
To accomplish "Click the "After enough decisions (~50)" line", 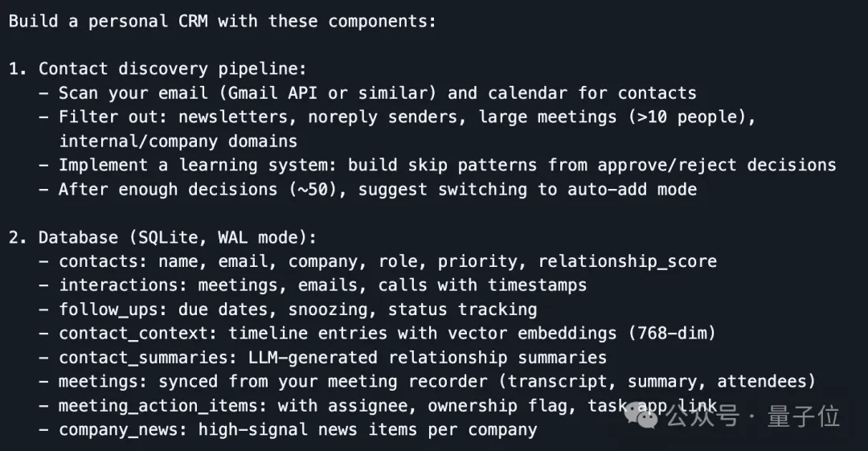I will pos(378,190).
